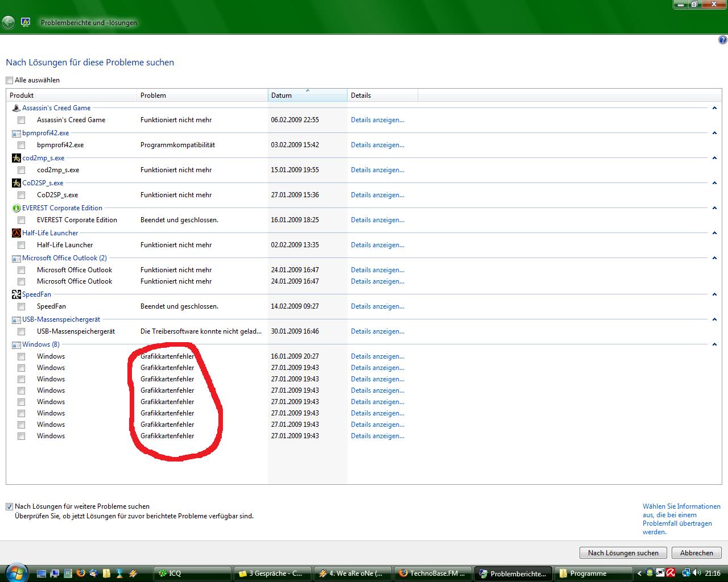The height and width of the screenshot is (582, 728).
Task: Open the network connection tray icon
Action: click(x=686, y=573)
